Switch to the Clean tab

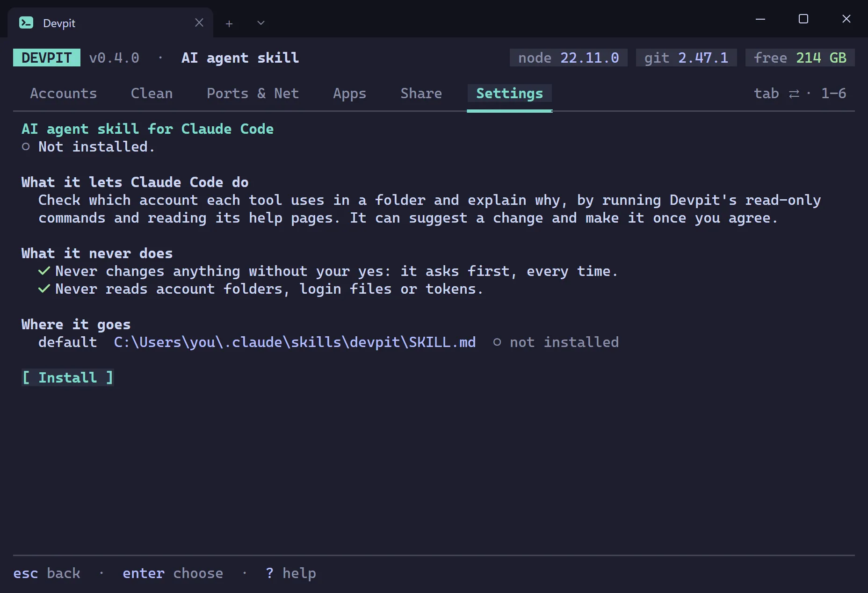(x=152, y=94)
